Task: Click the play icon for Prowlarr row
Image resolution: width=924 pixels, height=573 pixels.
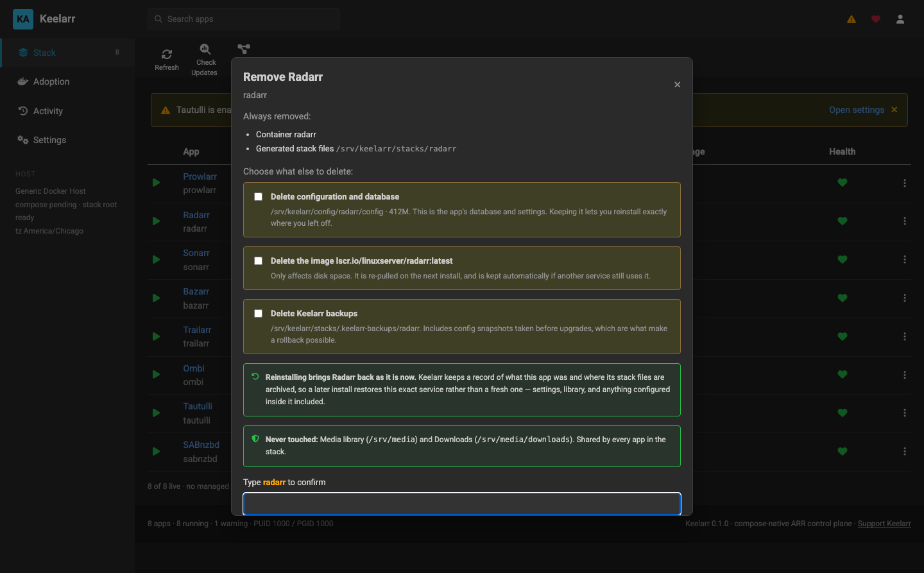Action: 157,183
